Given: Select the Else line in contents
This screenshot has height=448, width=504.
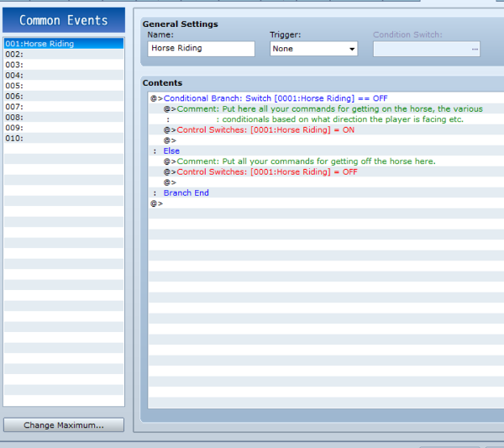Looking at the screenshot, I should tap(326, 150).
